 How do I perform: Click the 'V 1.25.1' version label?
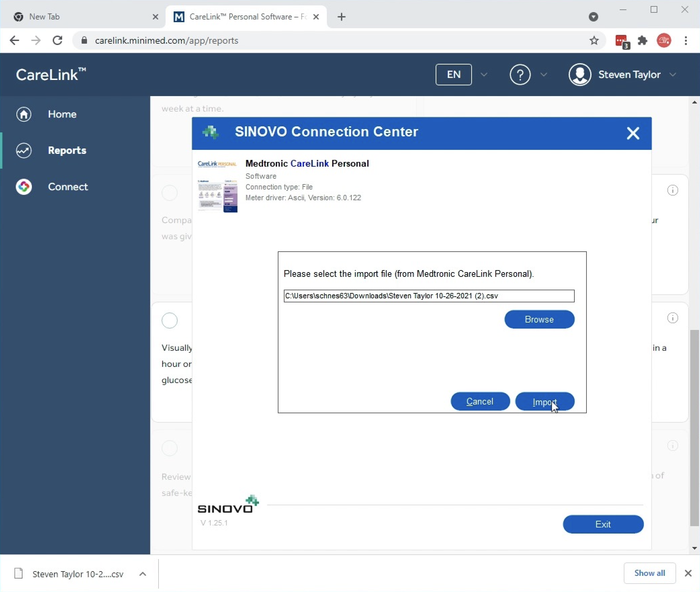(214, 523)
